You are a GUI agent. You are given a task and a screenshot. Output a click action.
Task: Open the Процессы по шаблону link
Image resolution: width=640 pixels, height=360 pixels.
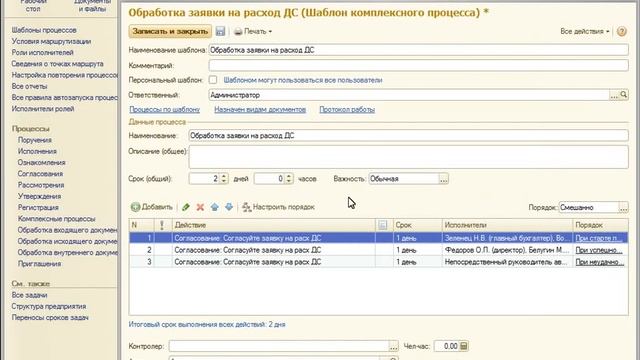tap(164, 109)
